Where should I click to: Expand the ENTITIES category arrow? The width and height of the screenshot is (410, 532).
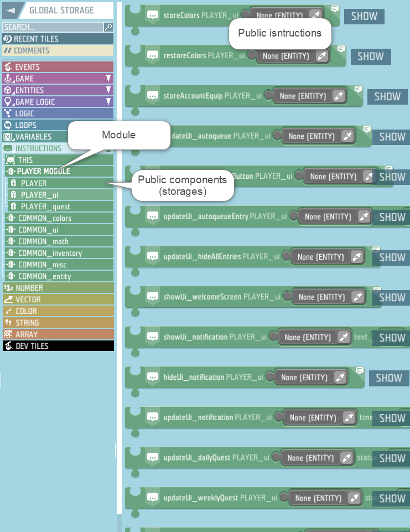[108, 90]
